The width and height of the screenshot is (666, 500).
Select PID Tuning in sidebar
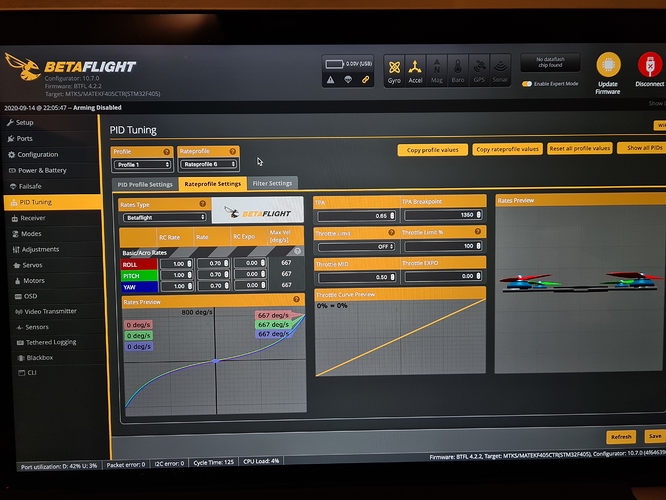pyautogui.click(x=51, y=202)
